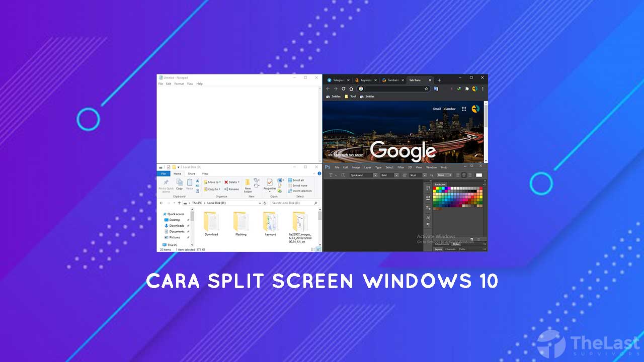Pick the yellow swatch in first Swatches row

(437, 188)
